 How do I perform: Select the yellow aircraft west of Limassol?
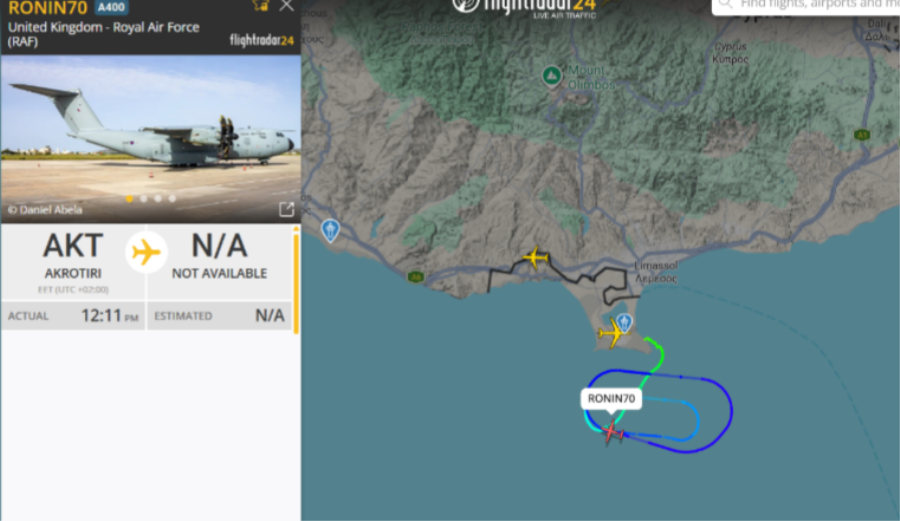pos(536,257)
